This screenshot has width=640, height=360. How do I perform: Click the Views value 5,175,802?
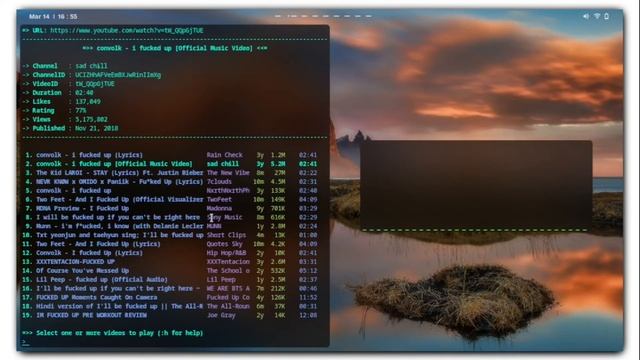pos(91,120)
